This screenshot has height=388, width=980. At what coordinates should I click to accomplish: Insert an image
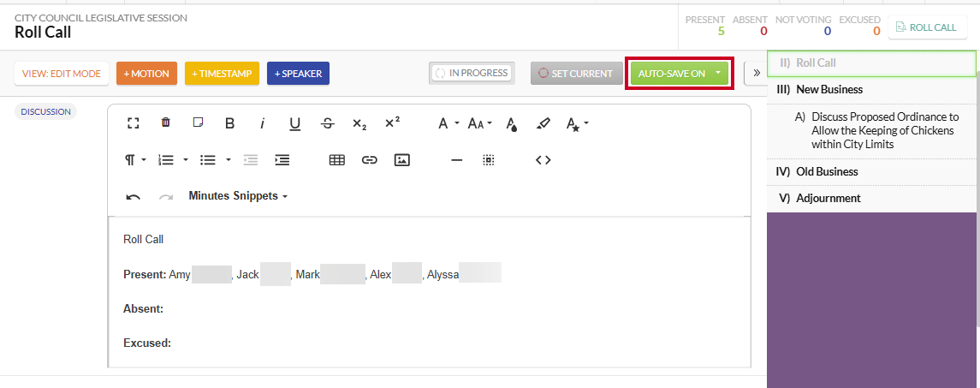[402, 160]
